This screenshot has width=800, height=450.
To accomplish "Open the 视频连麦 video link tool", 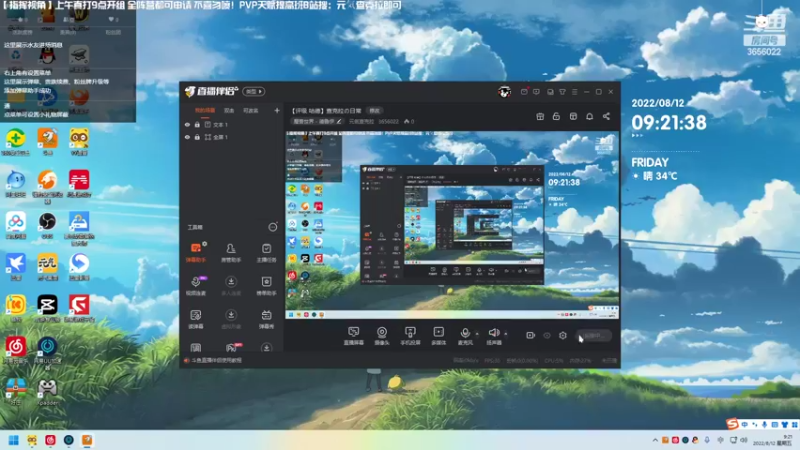I will (196, 286).
